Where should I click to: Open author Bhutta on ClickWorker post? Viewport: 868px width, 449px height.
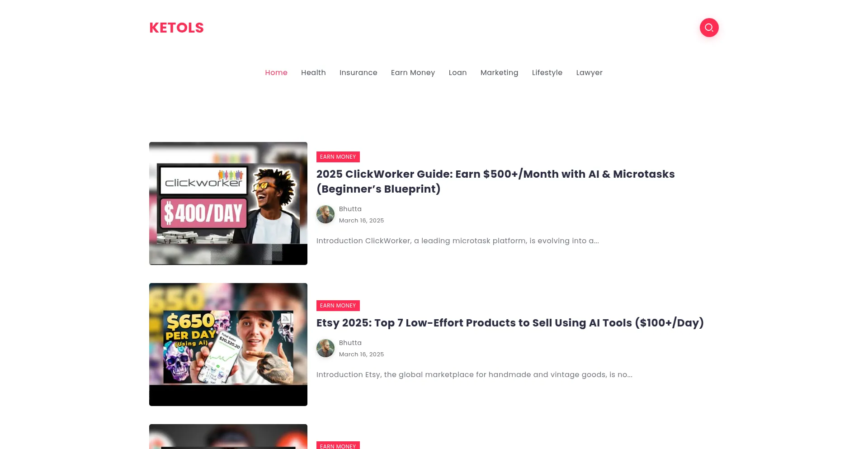point(350,209)
